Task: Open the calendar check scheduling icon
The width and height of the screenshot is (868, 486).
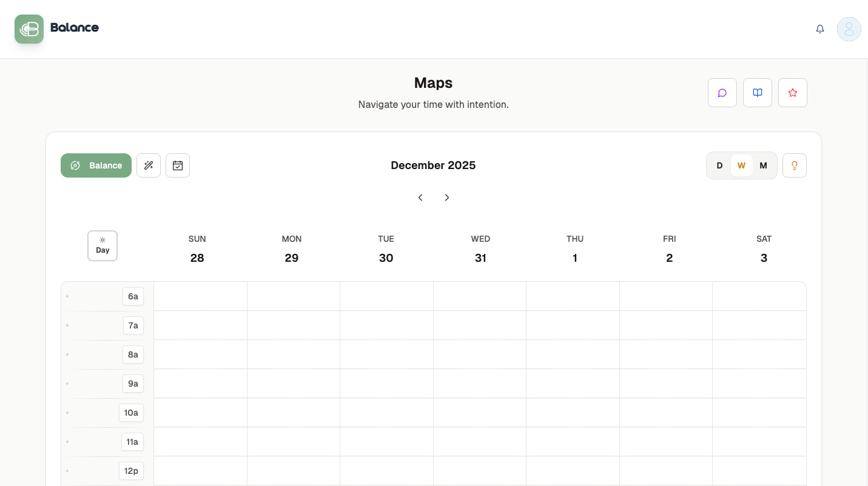Action: pyautogui.click(x=178, y=165)
